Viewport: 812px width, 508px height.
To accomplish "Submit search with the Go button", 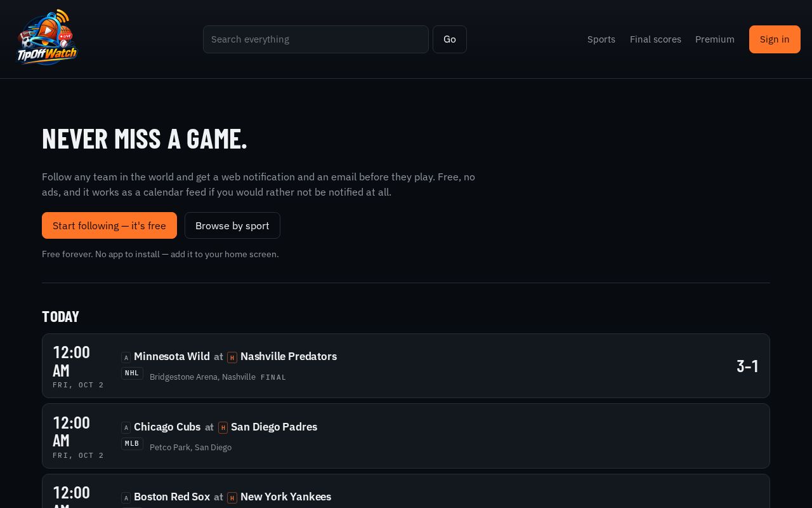I will (450, 39).
